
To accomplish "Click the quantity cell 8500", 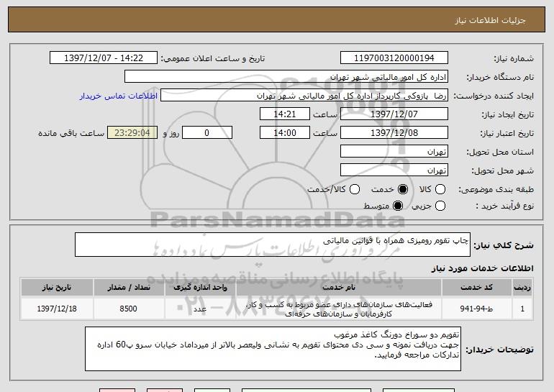I will point(129,309).
